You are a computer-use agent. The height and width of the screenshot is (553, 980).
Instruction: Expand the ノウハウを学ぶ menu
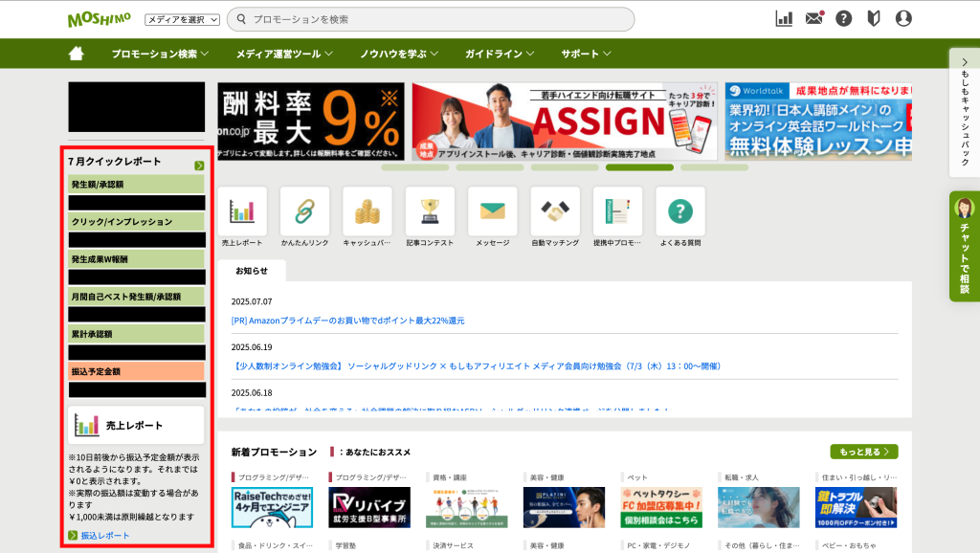point(399,54)
